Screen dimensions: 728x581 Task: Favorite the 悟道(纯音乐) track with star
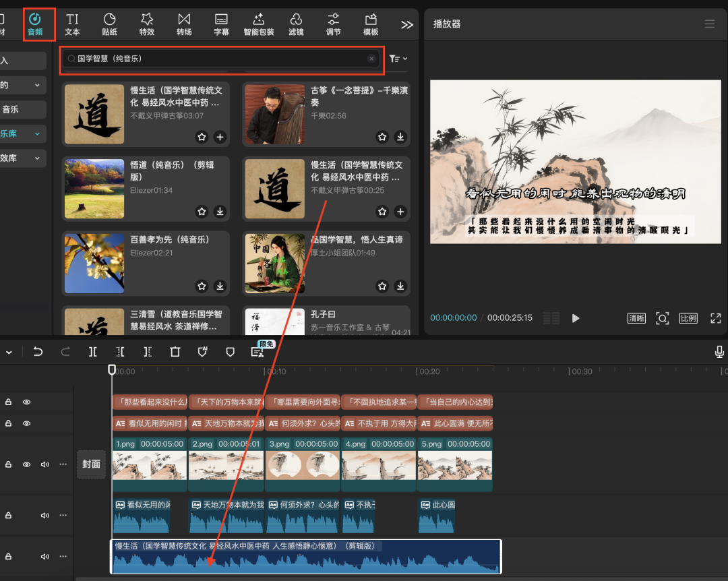[x=202, y=212]
